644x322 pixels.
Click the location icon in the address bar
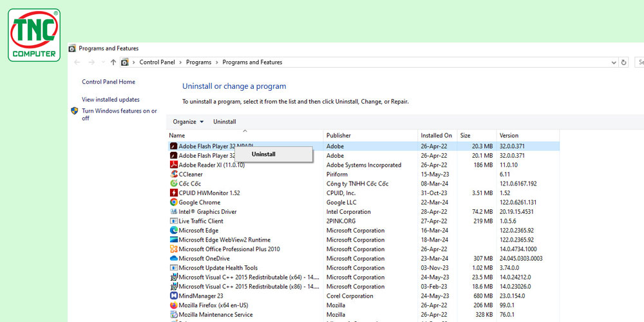click(124, 62)
